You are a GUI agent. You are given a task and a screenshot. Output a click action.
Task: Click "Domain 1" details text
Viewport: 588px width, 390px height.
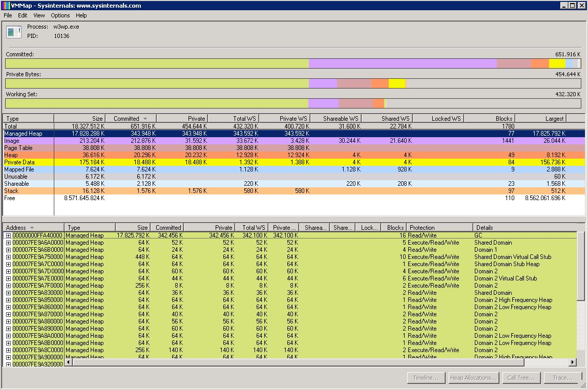click(485, 250)
